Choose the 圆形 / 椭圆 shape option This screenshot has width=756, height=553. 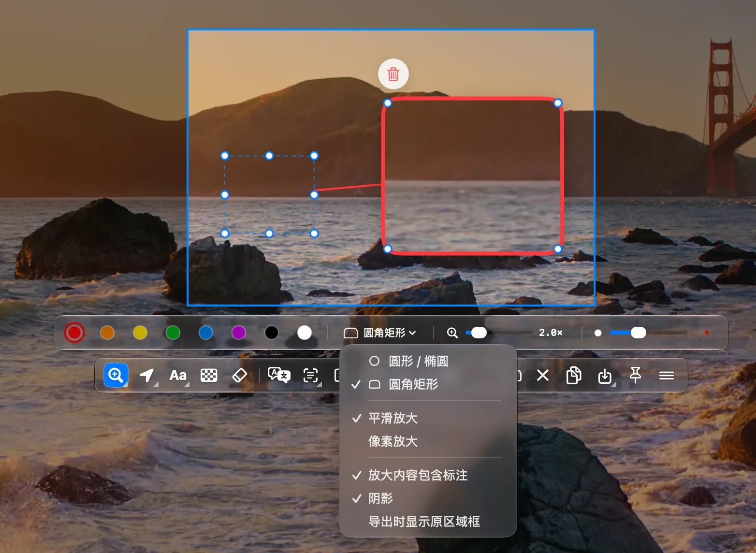click(428, 361)
